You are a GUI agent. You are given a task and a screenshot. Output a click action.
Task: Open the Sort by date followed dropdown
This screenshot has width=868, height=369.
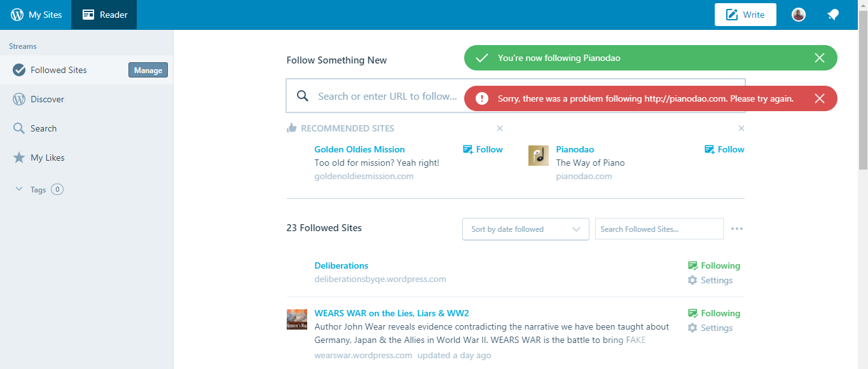click(x=525, y=229)
